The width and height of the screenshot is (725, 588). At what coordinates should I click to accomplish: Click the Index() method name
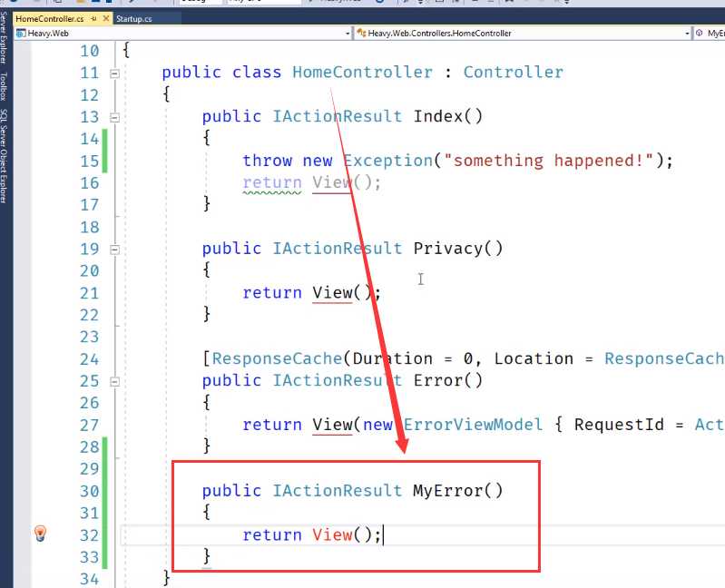447,116
